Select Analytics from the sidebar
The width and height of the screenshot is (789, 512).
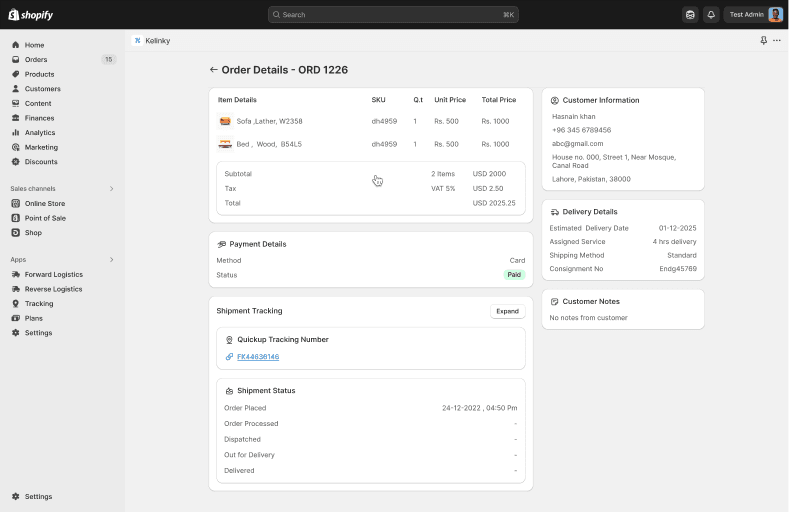click(40, 132)
